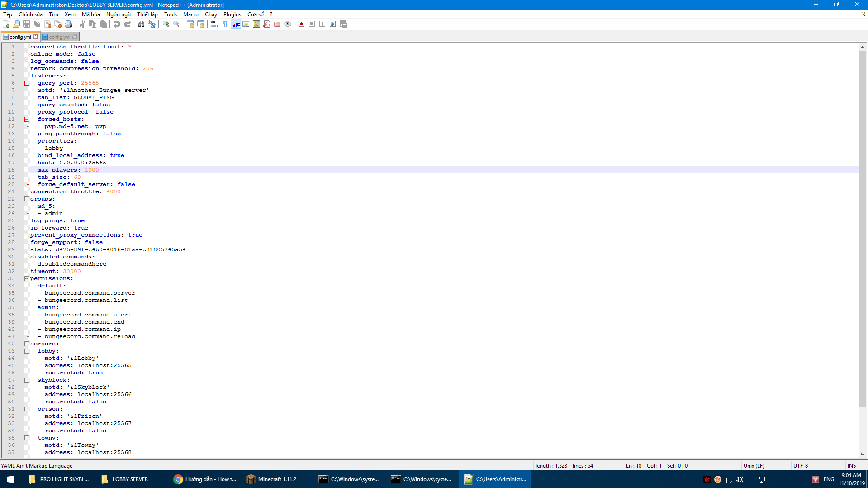Undo the last edit via toolbar
The width and height of the screenshot is (868, 488).
117,24
